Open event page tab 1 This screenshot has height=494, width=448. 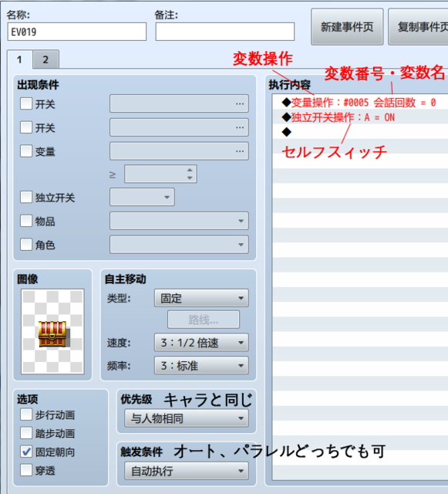click(19, 59)
